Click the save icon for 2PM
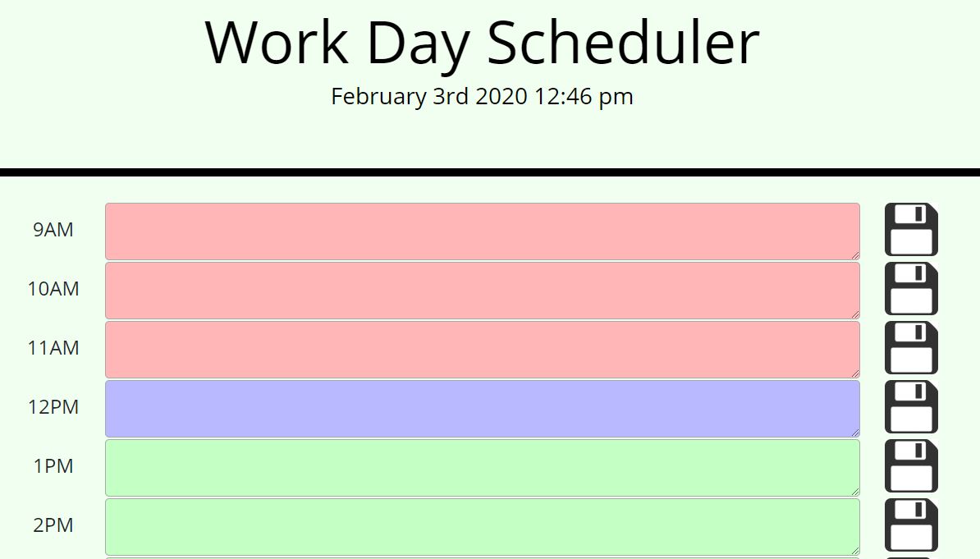This screenshot has width=980, height=559. [911, 525]
